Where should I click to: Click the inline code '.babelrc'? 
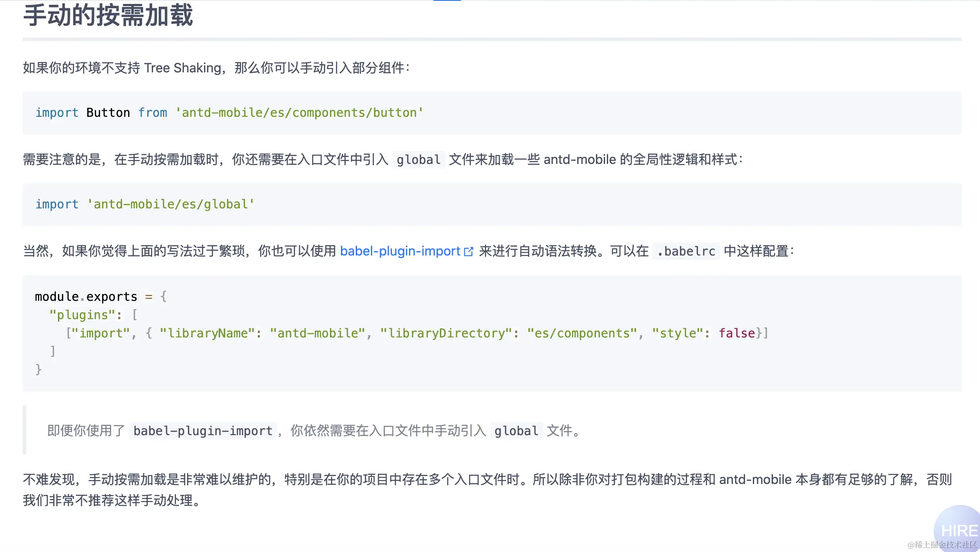tap(686, 251)
